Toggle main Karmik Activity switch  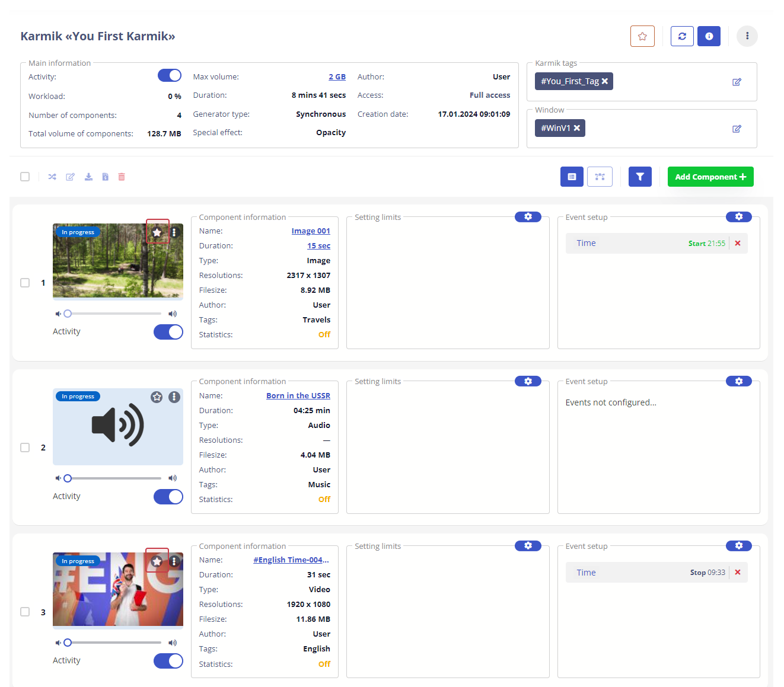tap(170, 75)
